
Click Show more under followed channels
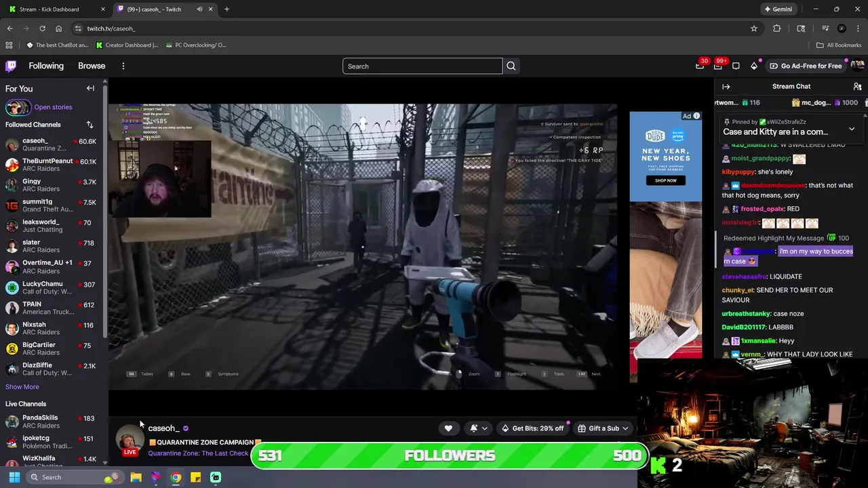[22, 386]
